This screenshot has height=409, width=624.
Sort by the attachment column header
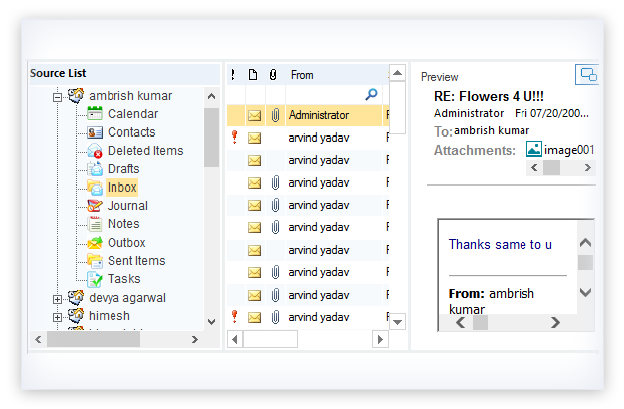(x=273, y=75)
